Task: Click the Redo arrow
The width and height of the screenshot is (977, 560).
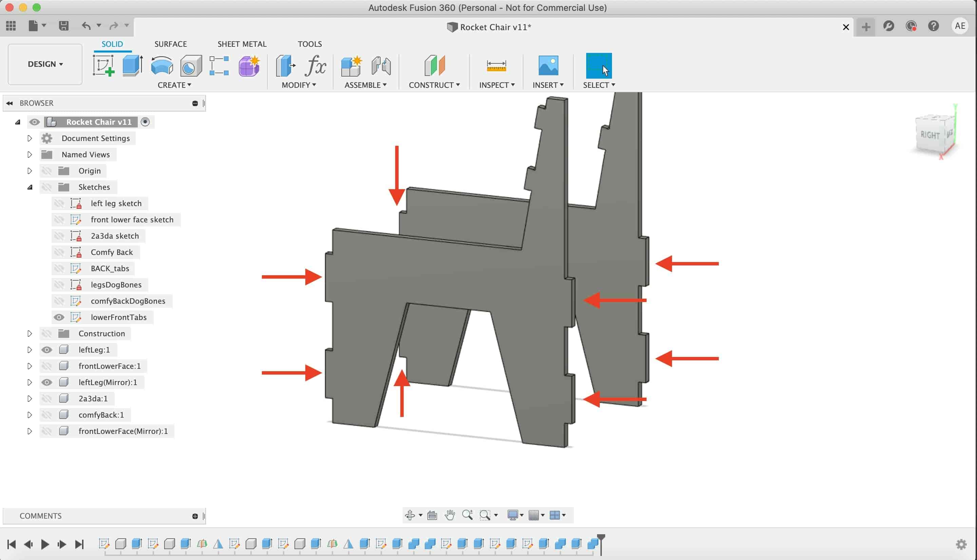Action: coord(114,26)
